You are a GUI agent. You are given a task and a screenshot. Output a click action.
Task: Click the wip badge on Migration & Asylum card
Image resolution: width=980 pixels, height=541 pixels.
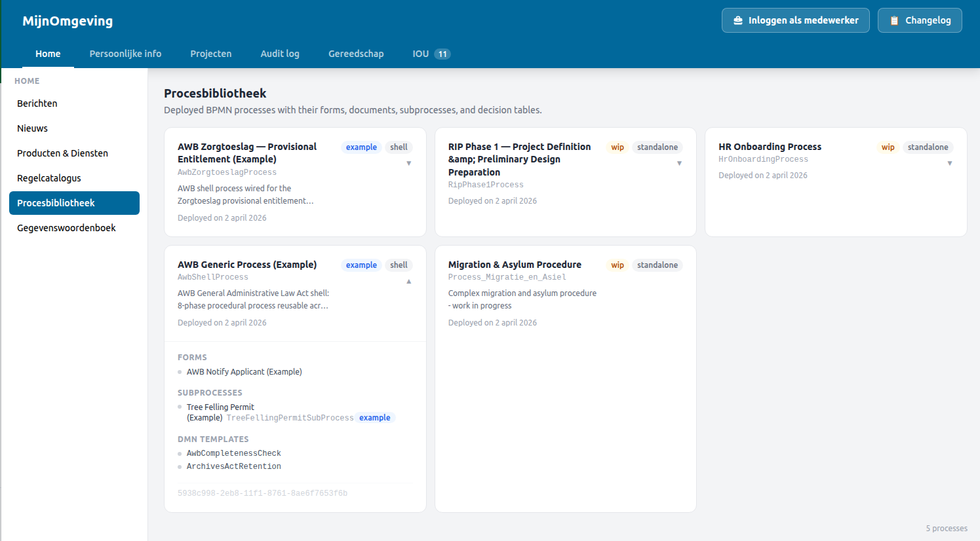(x=617, y=265)
